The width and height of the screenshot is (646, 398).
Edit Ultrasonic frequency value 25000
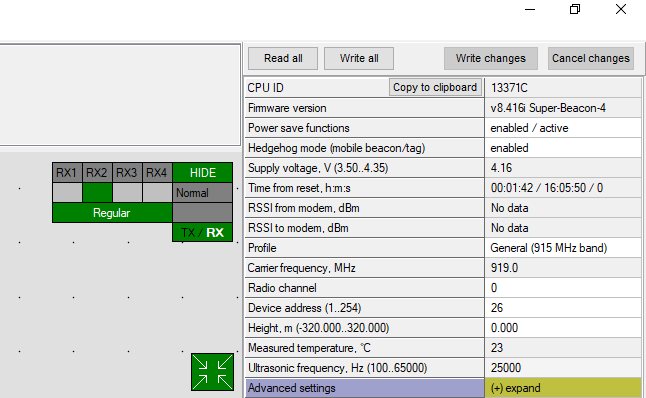click(563, 368)
